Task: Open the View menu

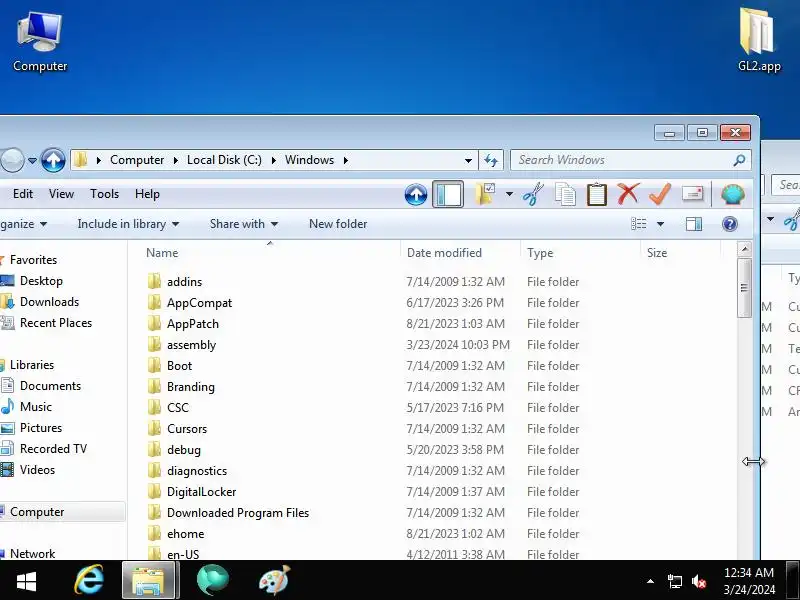Action: click(x=62, y=194)
